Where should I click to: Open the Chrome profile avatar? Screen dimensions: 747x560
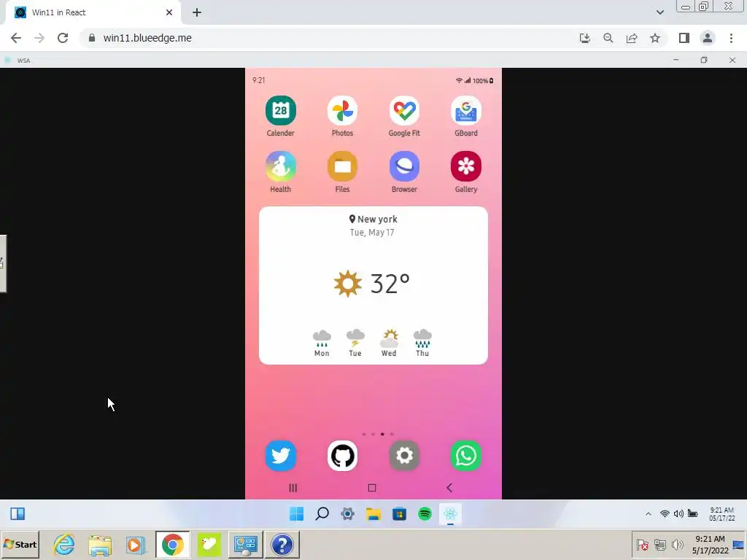coord(708,38)
